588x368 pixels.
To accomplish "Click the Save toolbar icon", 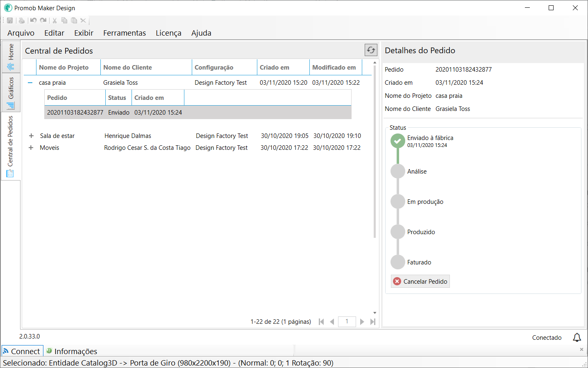I will 10,20.
